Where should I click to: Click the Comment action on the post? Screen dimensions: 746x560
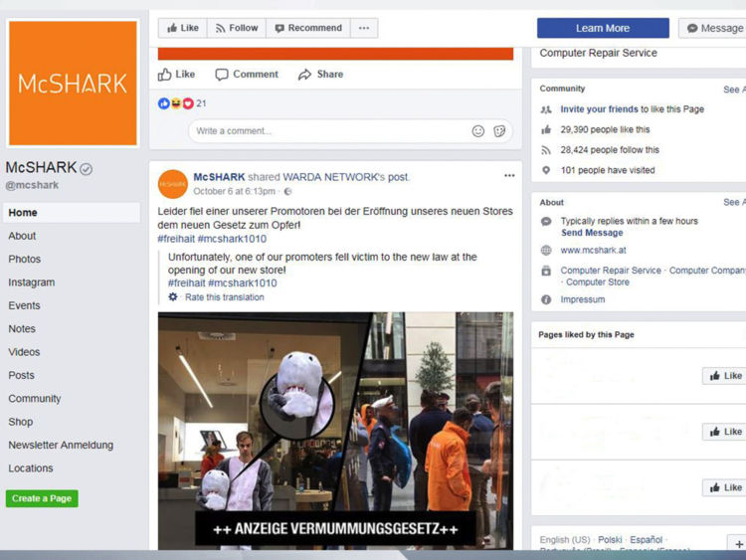click(x=247, y=75)
